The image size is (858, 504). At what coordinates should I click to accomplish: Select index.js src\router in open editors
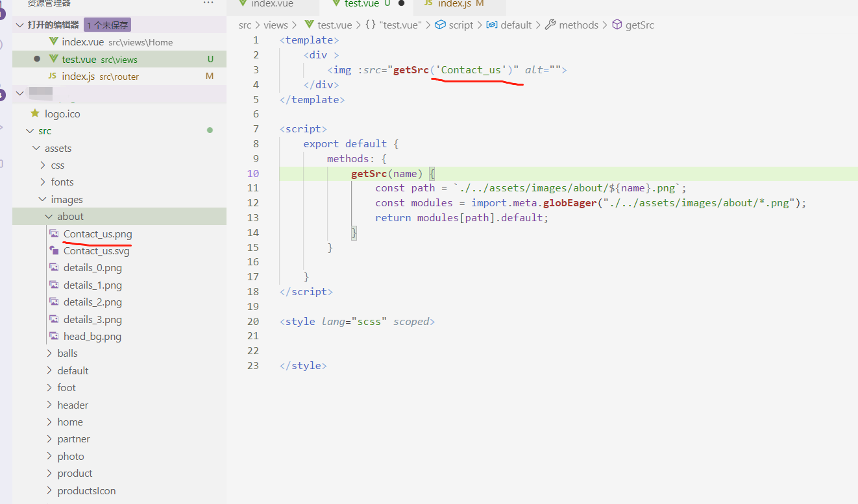tap(119, 76)
